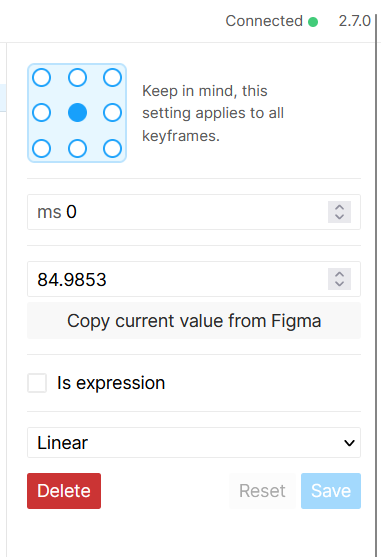Focus the ms time input field
The width and height of the screenshot is (381, 557).
tap(178, 212)
